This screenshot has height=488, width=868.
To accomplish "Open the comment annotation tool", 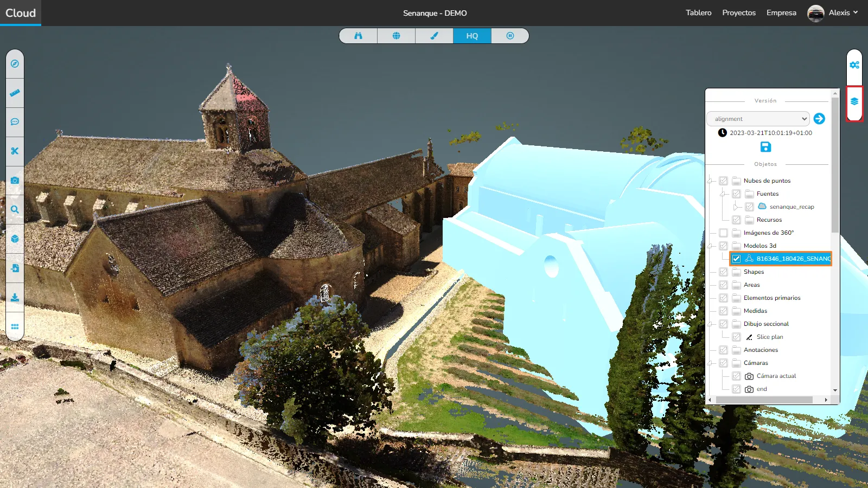I will pyautogui.click(x=15, y=122).
